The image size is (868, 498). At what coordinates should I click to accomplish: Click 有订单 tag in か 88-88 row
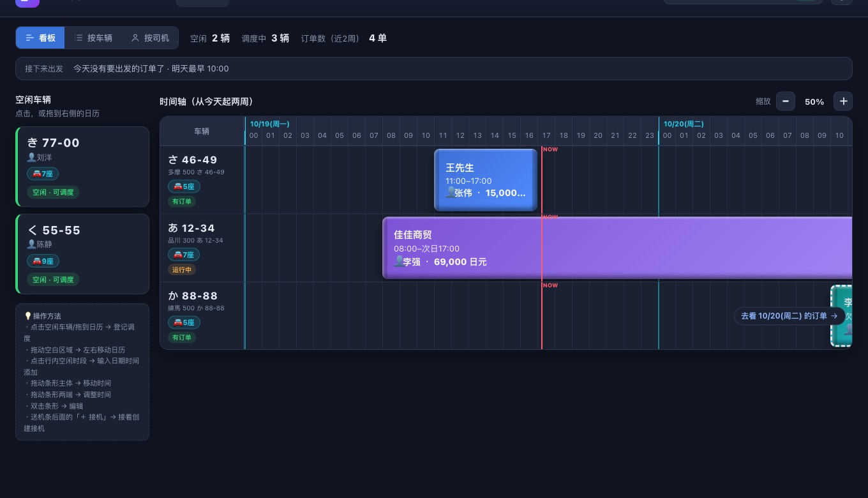[x=182, y=338]
